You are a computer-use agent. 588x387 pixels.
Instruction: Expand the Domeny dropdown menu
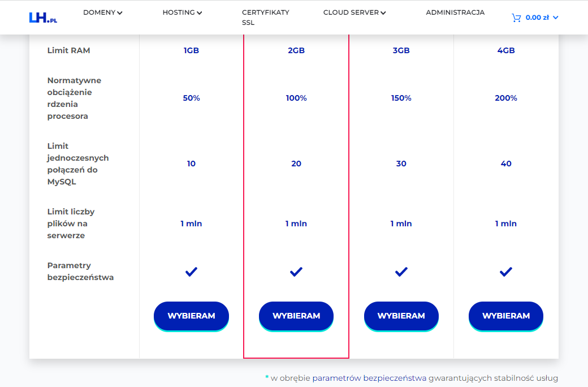(x=103, y=12)
